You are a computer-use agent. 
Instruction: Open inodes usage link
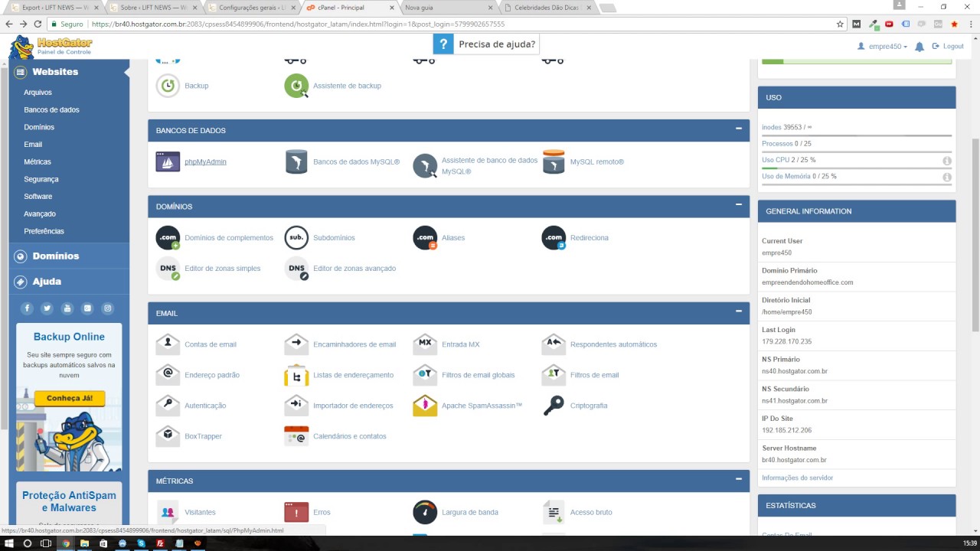pos(772,127)
